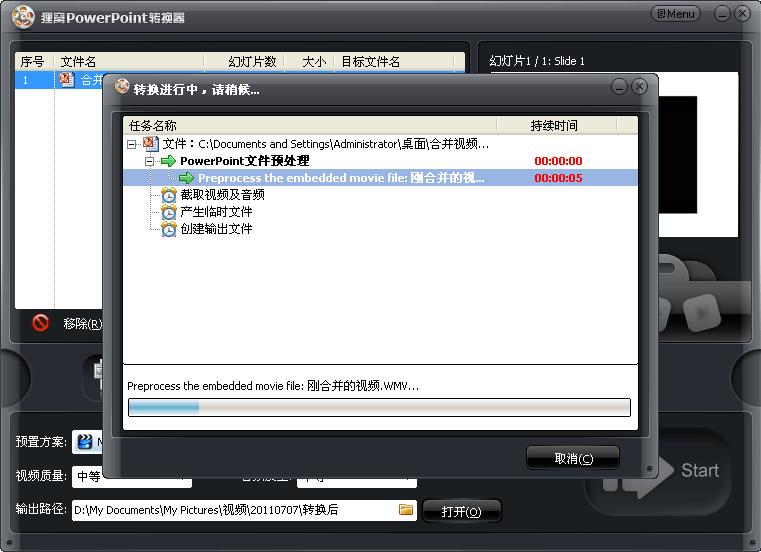Collapse the root file tree node

[132, 144]
